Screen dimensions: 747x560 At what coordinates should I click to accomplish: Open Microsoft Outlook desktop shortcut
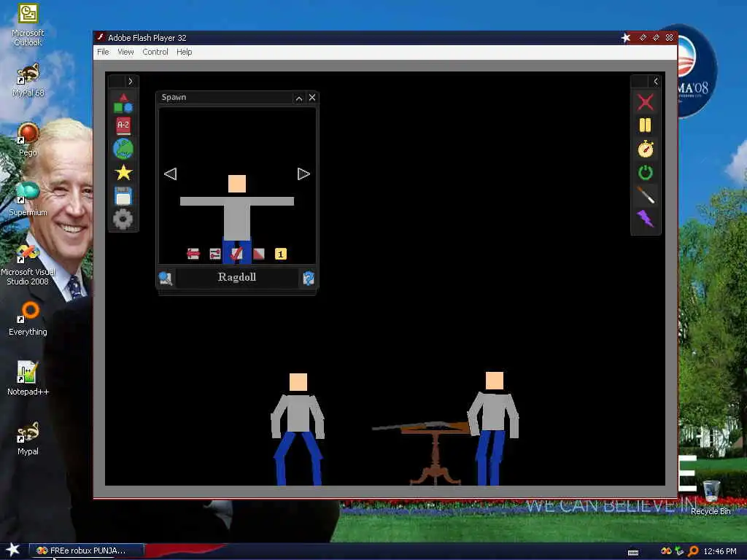tap(28, 25)
